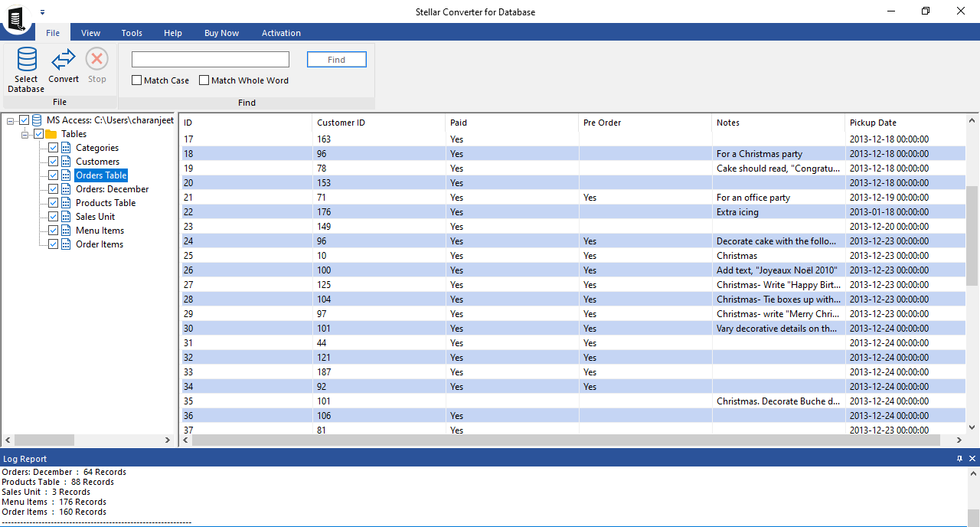Click the Pickup Date column header
980x527 pixels.
point(906,123)
